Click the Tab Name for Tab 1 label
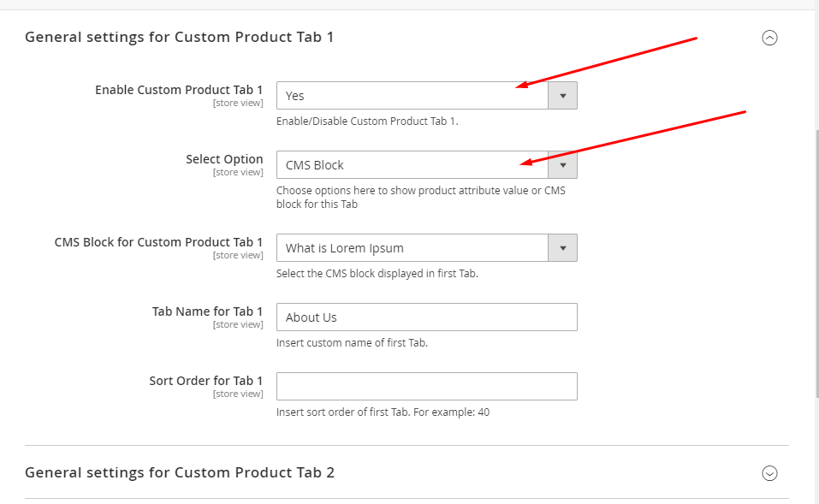Screen dimensions: 819x504 tap(207, 311)
